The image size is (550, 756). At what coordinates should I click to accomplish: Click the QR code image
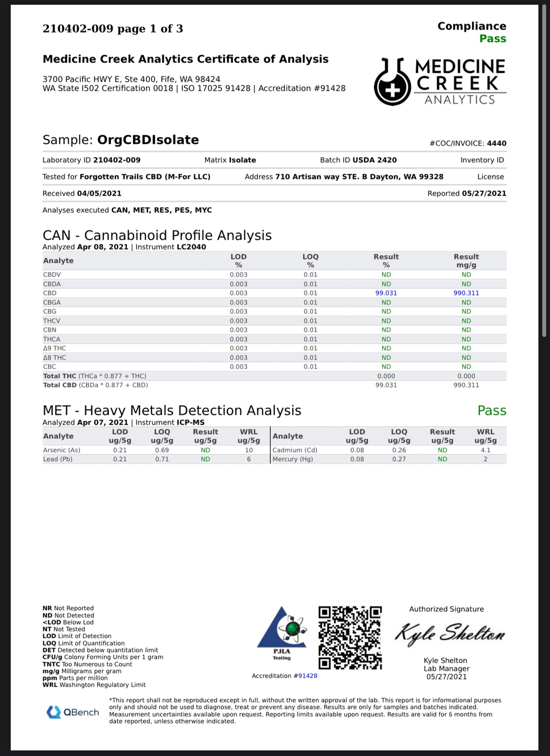(350, 638)
